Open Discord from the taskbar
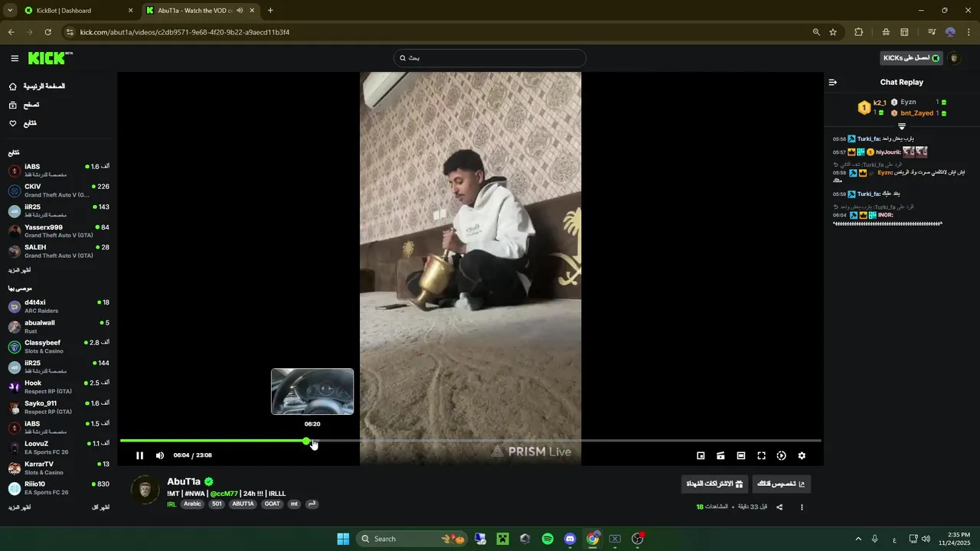 pos(570,539)
